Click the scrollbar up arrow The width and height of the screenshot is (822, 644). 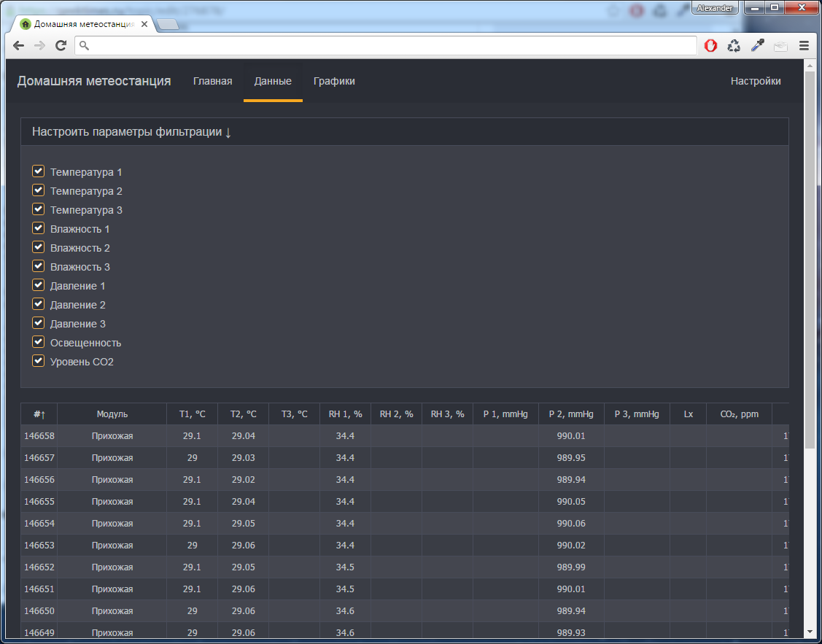810,65
